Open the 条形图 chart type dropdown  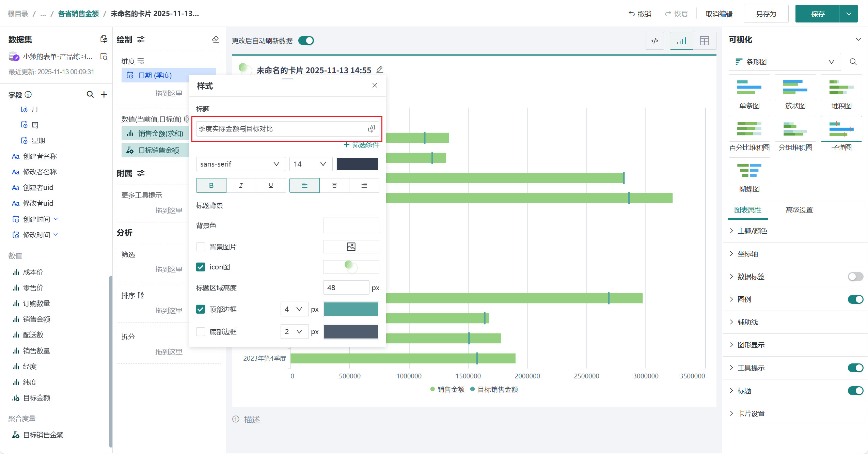784,62
